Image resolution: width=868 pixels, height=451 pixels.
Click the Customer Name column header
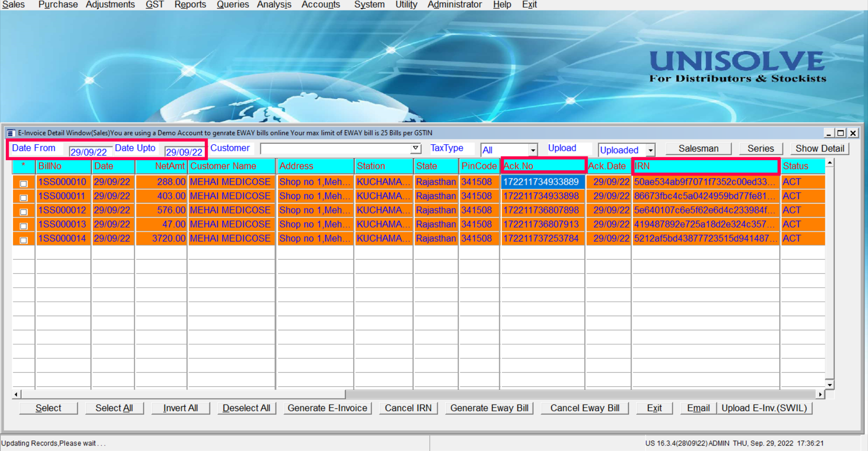click(231, 166)
